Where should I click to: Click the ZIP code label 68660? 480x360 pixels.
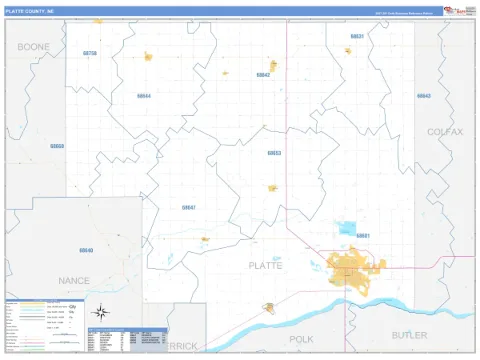click(57, 146)
